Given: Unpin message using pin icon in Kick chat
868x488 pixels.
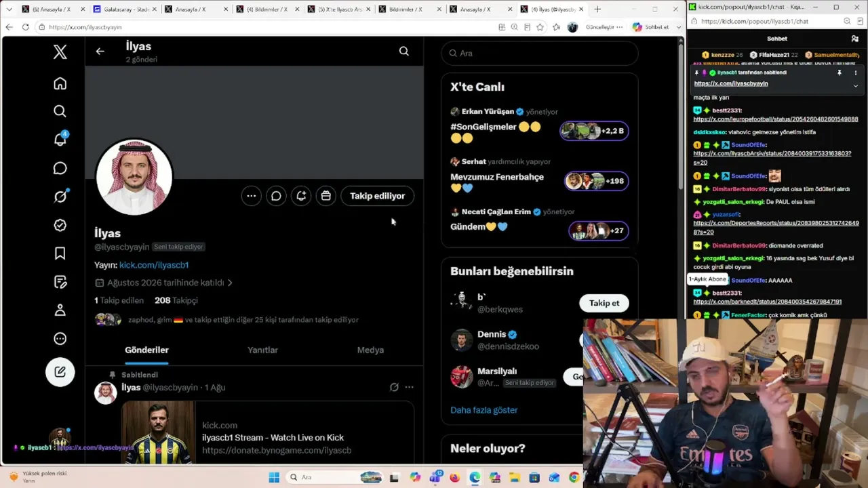Looking at the screenshot, I should tap(840, 73).
